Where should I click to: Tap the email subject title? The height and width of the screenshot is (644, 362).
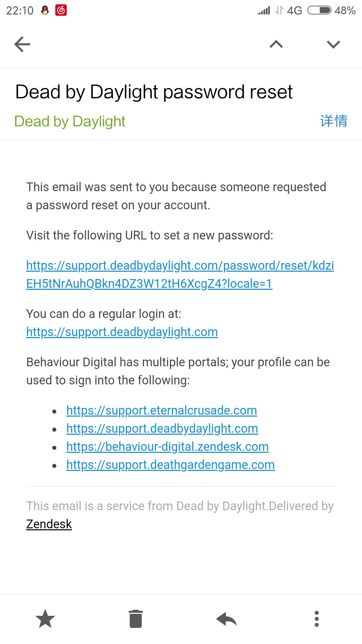coord(154,92)
